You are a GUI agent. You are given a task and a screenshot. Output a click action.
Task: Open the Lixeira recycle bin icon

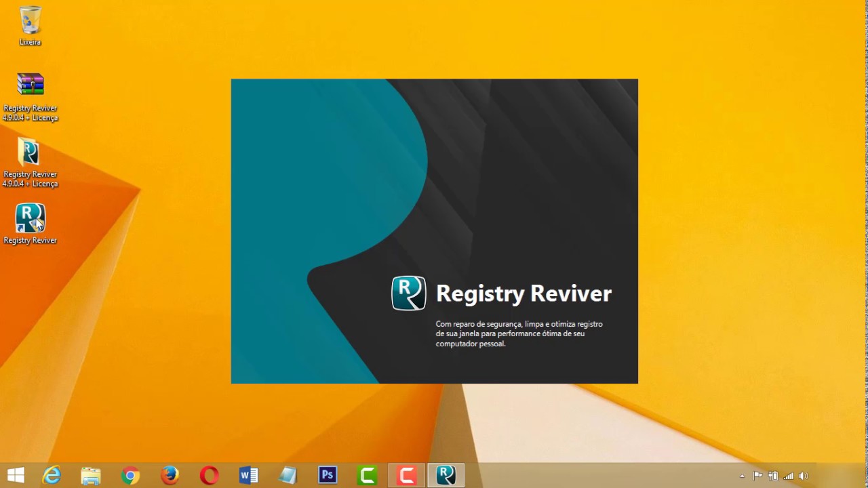(x=30, y=26)
